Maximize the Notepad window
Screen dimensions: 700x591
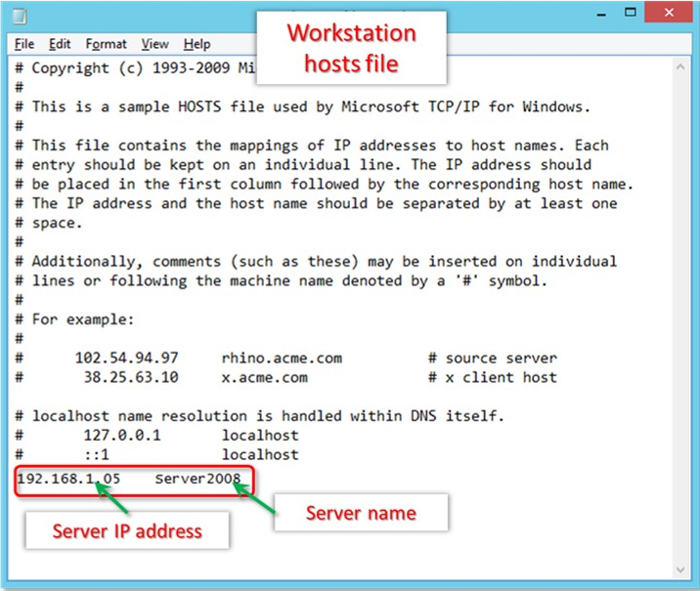630,13
